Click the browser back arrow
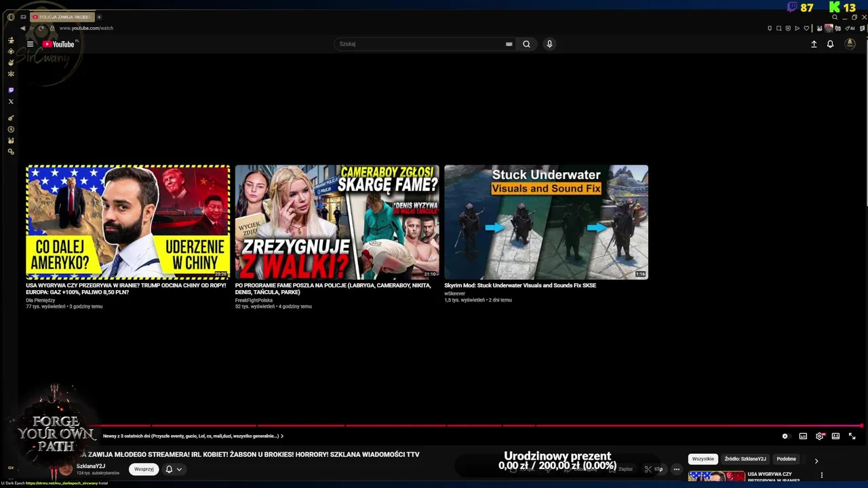The image size is (868, 488). point(22,28)
